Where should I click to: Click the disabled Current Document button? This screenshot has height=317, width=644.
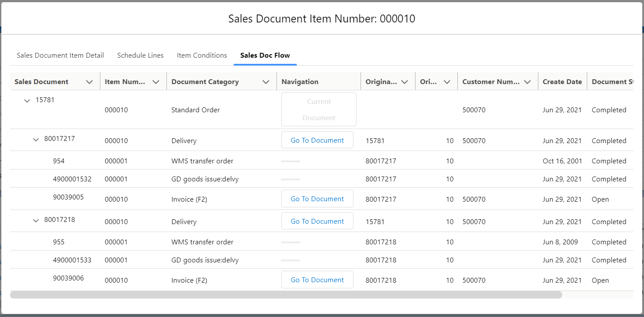318,109
